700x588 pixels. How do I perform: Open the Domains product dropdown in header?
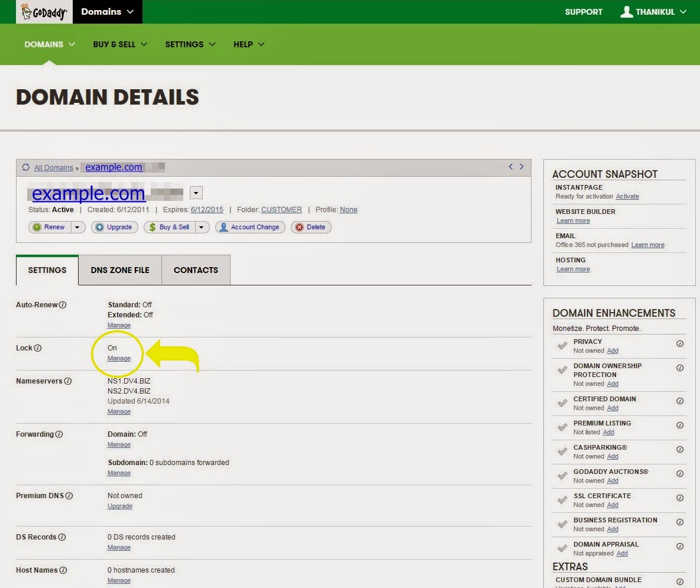(x=107, y=12)
